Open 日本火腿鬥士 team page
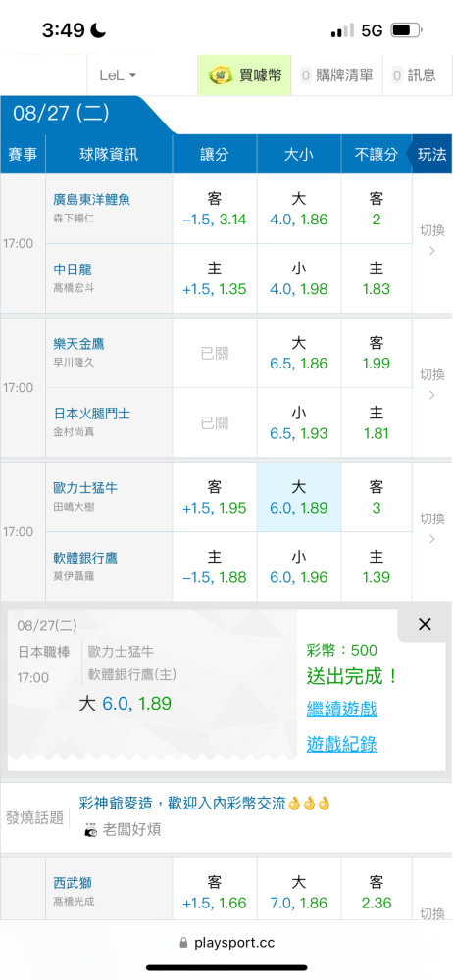The width and height of the screenshot is (453, 980). pos(91,414)
